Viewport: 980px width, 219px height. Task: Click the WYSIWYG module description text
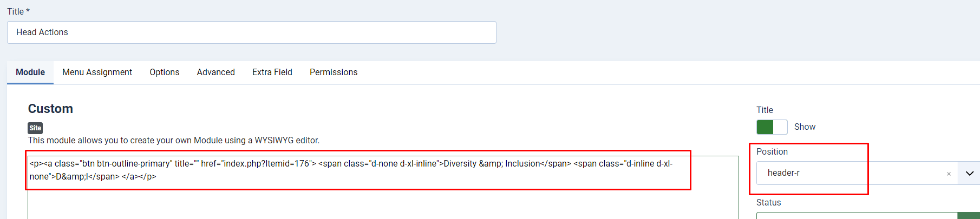(x=173, y=141)
